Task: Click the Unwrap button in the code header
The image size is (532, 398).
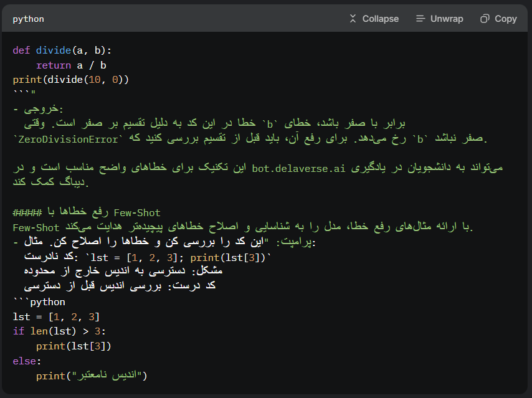Action: [x=439, y=19]
